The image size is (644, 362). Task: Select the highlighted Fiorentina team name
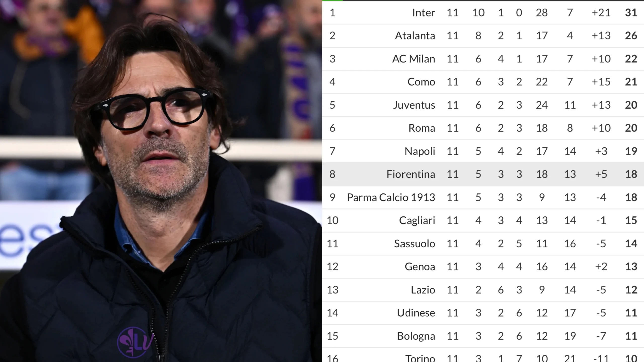[x=411, y=174]
